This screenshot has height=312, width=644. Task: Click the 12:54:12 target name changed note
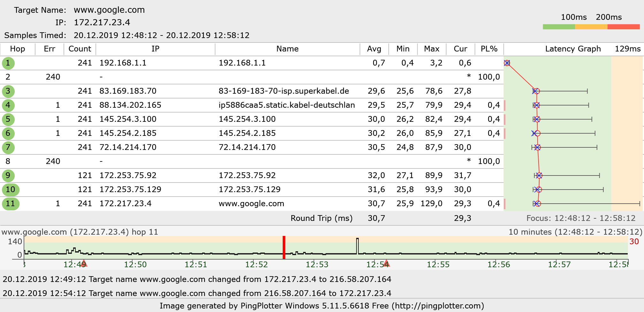[x=197, y=293]
